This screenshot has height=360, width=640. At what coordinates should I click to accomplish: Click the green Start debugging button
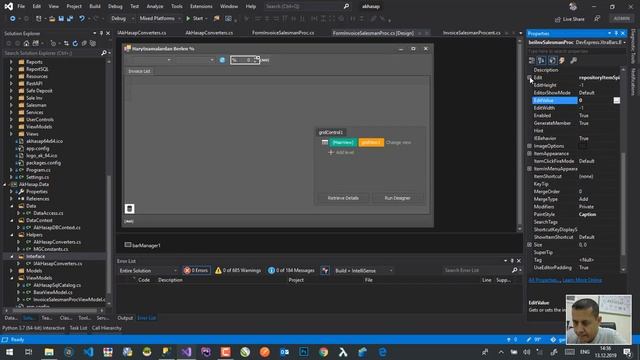click(195, 18)
